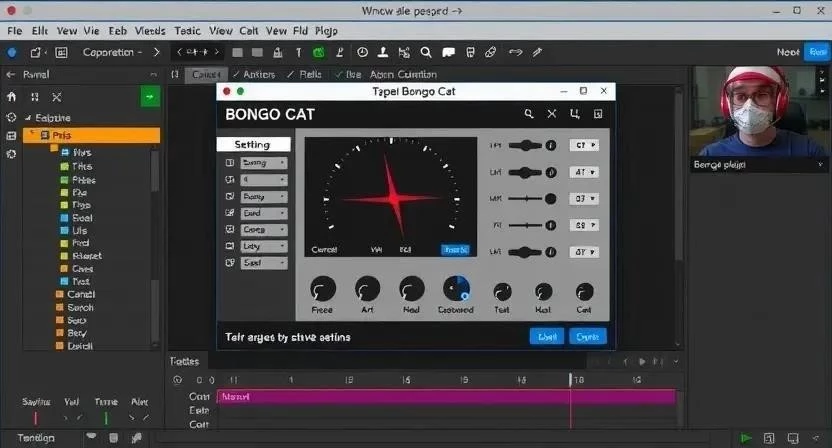Image resolution: width=832 pixels, height=448 pixels.
Task: Click the green arrow button in left panel
Action: pos(149,97)
